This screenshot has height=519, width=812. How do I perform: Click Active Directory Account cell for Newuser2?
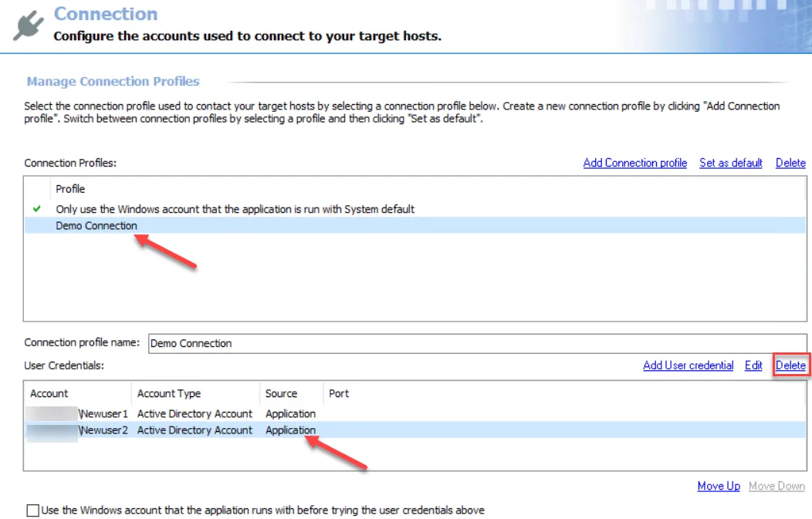[x=195, y=430]
